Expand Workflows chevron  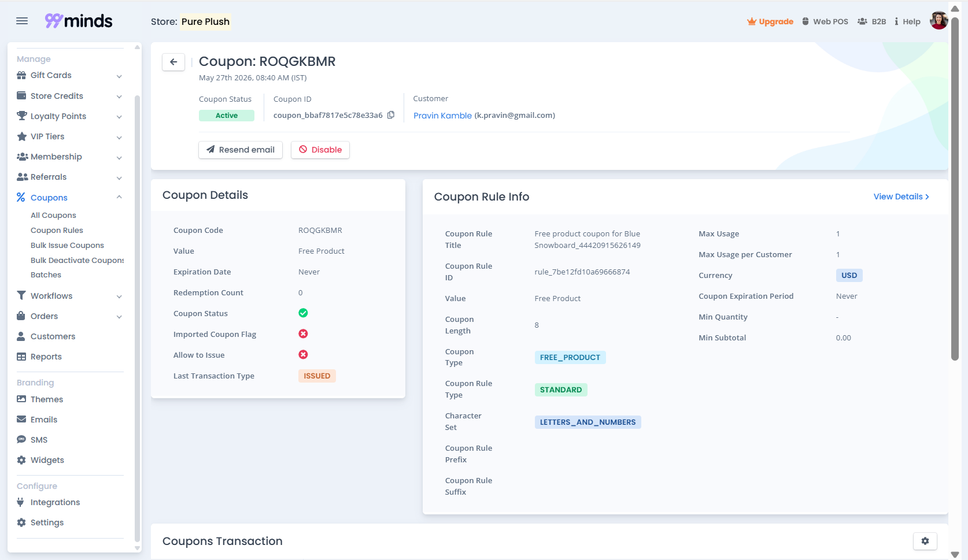(119, 296)
